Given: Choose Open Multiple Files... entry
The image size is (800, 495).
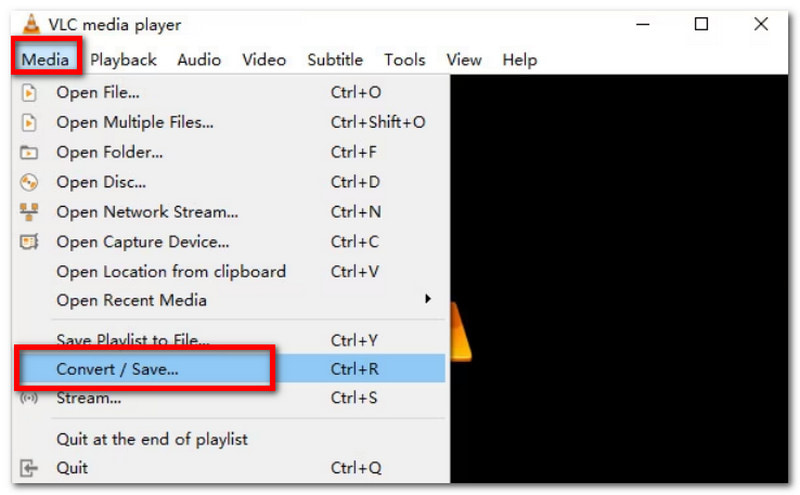Looking at the screenshot, I should 231,122.
